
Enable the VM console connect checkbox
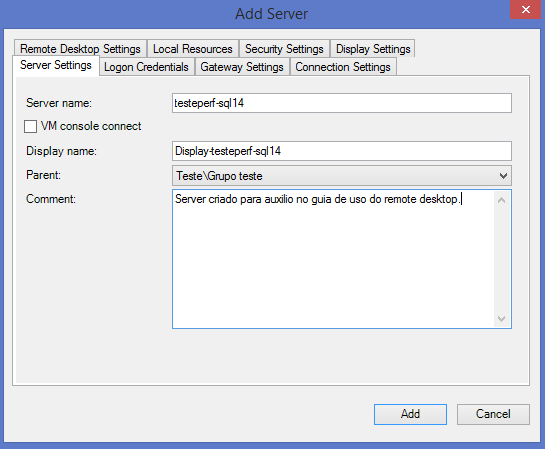tap(31, 126)
